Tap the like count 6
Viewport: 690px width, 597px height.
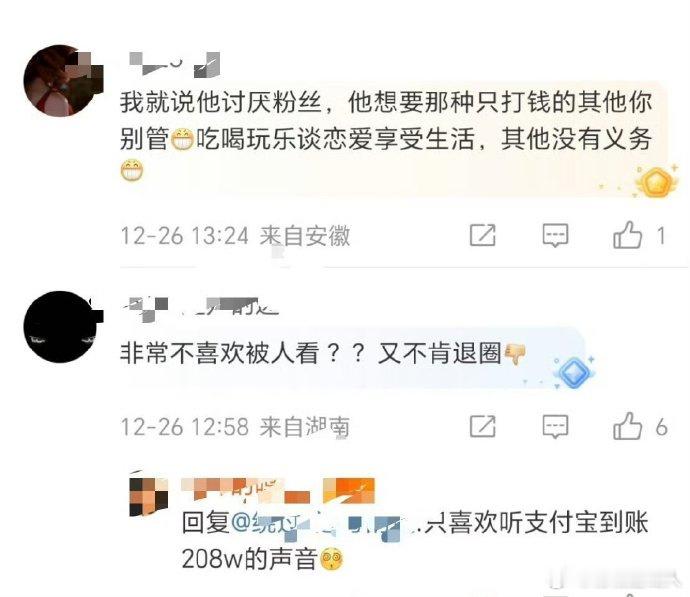(x=661, y=427)
